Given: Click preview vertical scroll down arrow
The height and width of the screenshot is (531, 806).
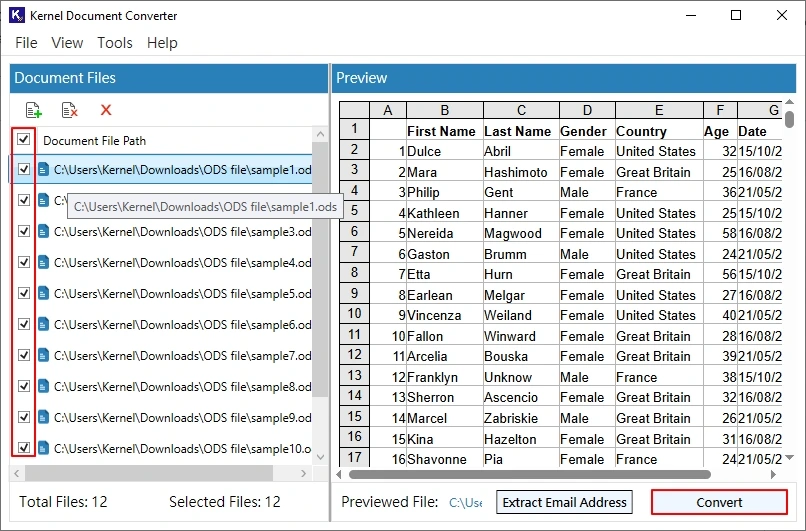Looking at the screenshot, I should 790,457.
